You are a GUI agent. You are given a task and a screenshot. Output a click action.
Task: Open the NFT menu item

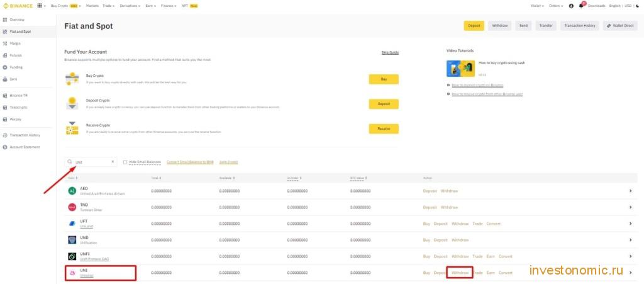[x=190, y=6]
